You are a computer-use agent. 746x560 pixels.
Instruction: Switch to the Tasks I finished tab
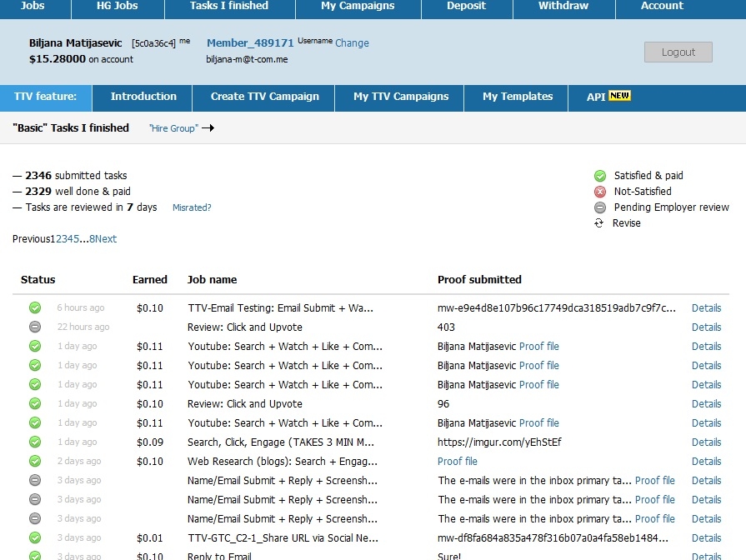228,6
